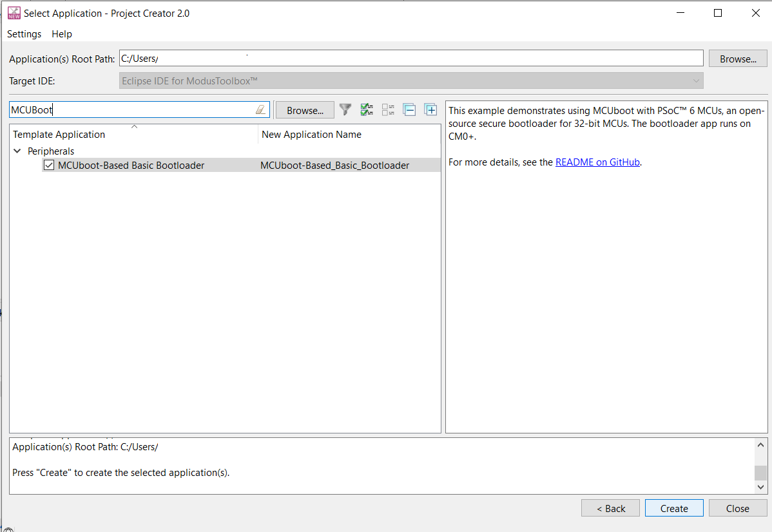
Task: Click the MCUboot-Based_Basic_Bootloader application name cell
Action: (335, 166)
